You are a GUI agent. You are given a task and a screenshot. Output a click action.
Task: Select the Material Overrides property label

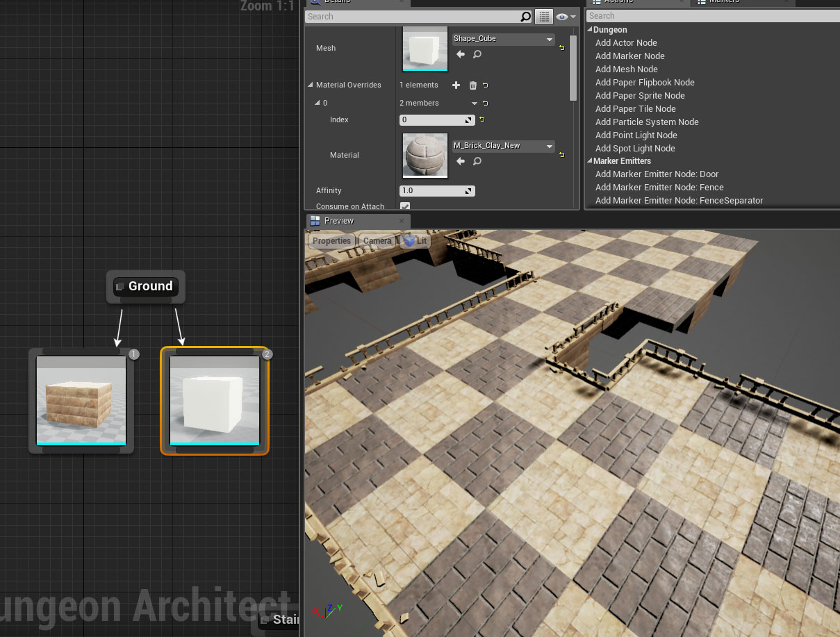click(348, 85)
